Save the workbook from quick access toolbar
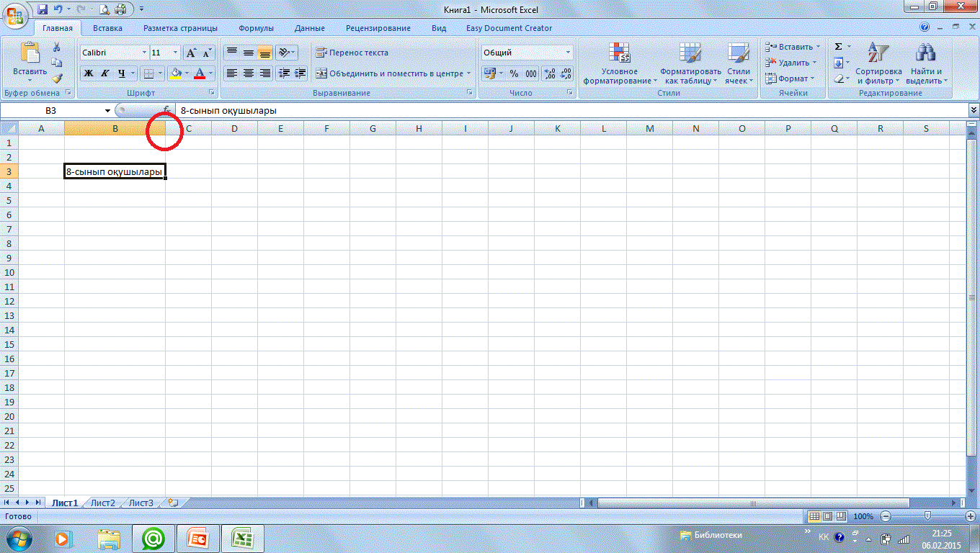Image resolution: width=980 pixels, height=553 pixels. (x=43, y=9)
